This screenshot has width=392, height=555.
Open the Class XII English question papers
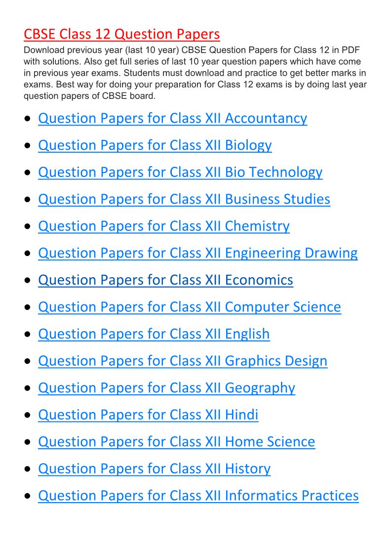point(154,334)
